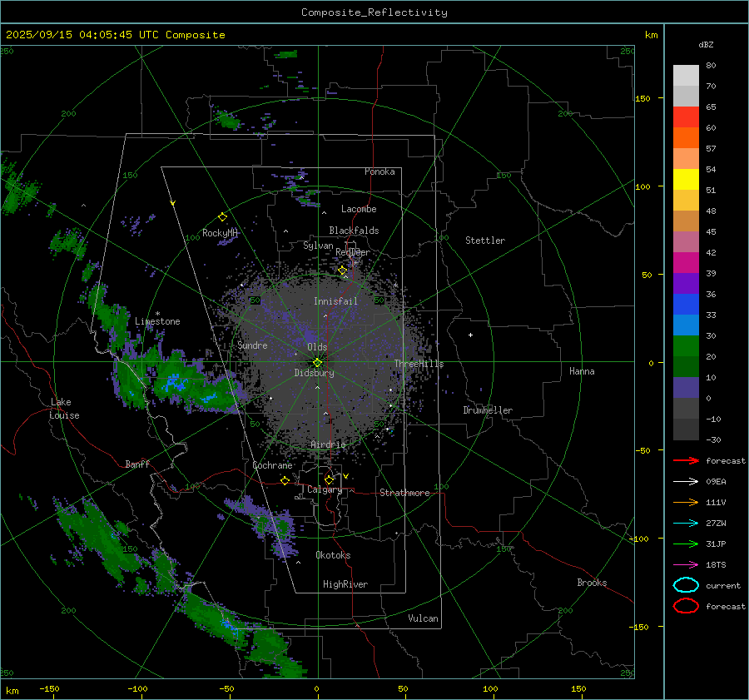Image resolution: width=749 pixels, height=700 pixels.
Task: Click the Strathmore city label
Action: point(404,493)
